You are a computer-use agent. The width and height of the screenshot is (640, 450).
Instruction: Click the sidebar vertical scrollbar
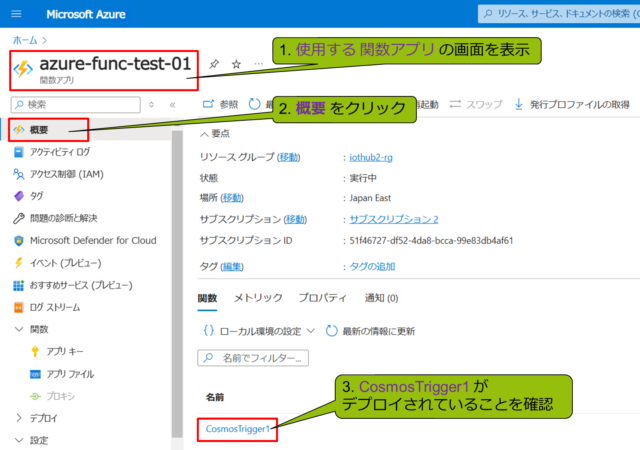[x=177, y=283]
